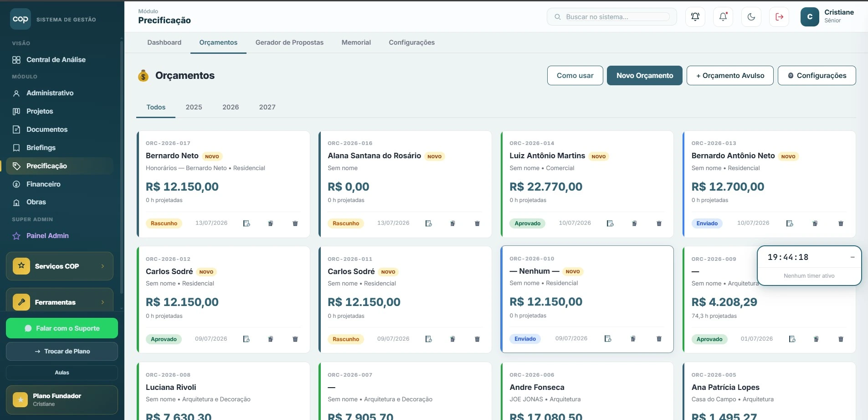This screenshot has width=868, height=420.
Task: Open Documentos in sidebar
Action: click(47, 130)
